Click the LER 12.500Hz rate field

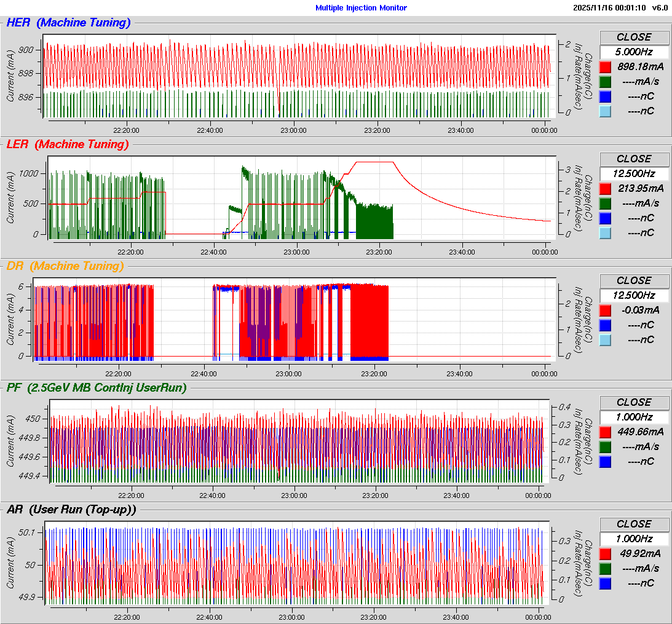634,173
